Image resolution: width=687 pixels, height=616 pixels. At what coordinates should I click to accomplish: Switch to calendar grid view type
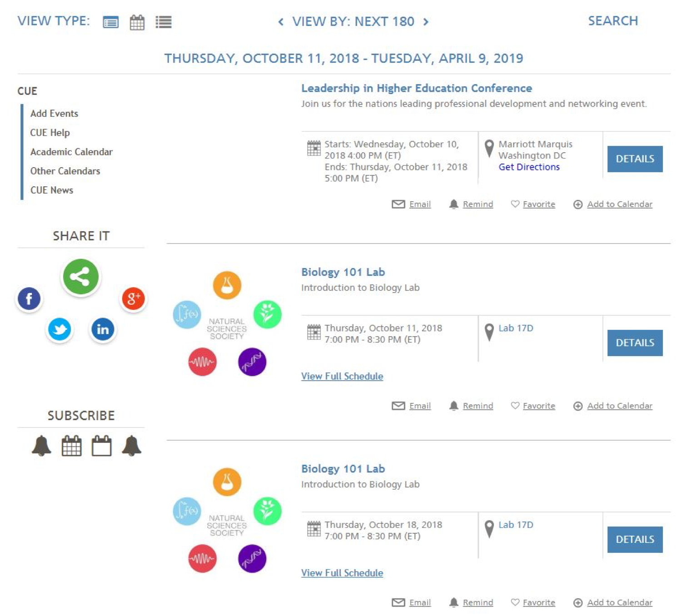137,22
